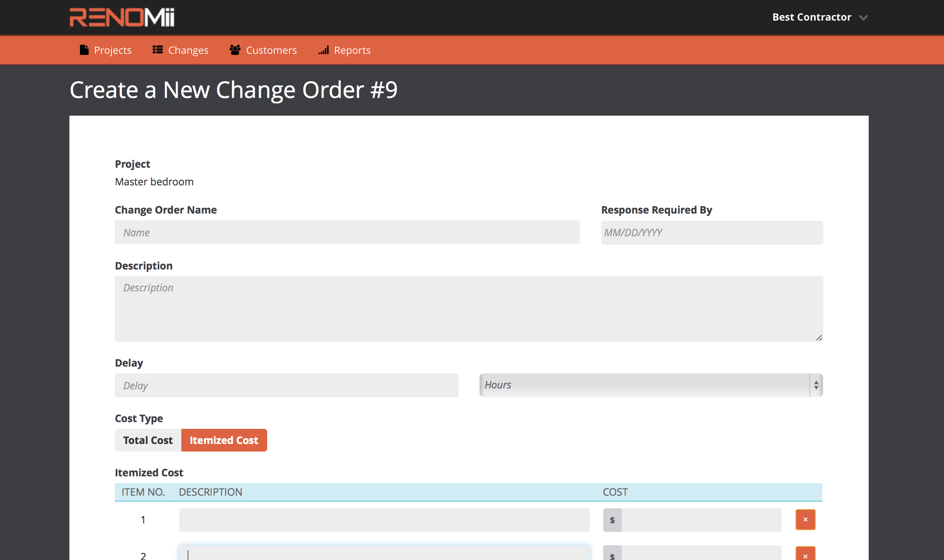Click the Changes list icon
This screenshot has height=560, width=944.
158,50
